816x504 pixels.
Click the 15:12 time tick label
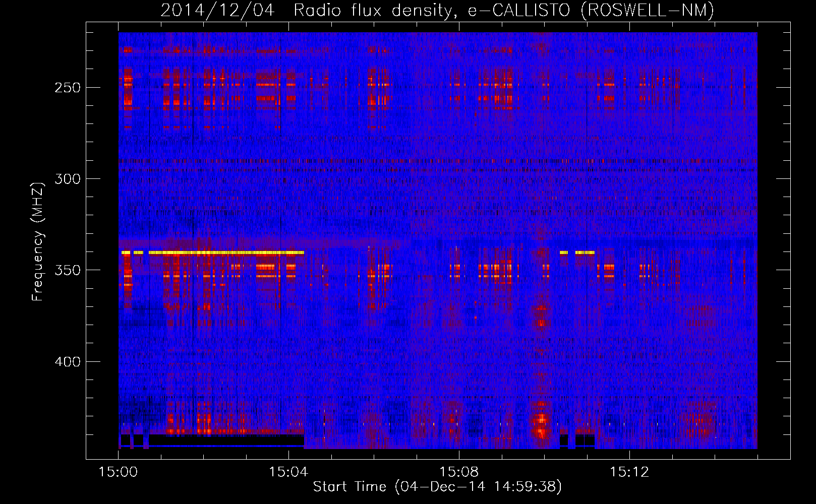pos(629,472)
